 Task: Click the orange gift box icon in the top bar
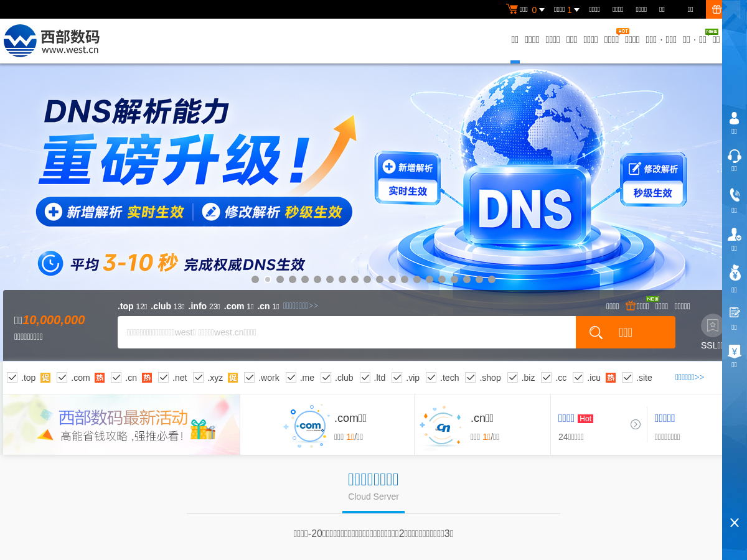pyautogui.click(x=716, y=9)
